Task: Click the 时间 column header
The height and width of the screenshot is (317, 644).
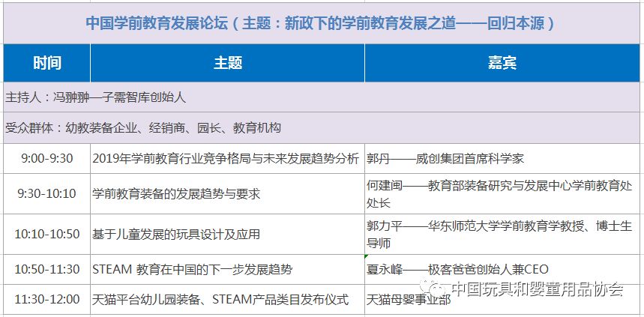Action: (x=46, y=63)
